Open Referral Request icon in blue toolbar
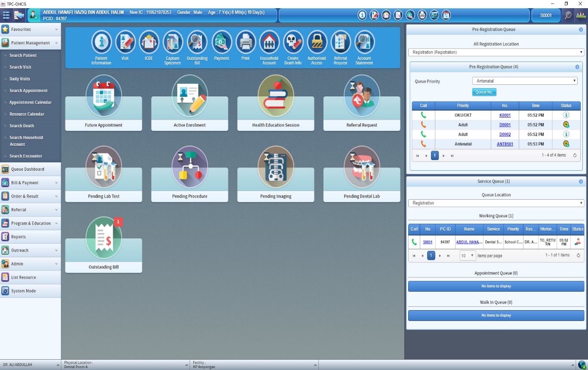The width and height of the screenshot is (588, 370). pos(341,42)
